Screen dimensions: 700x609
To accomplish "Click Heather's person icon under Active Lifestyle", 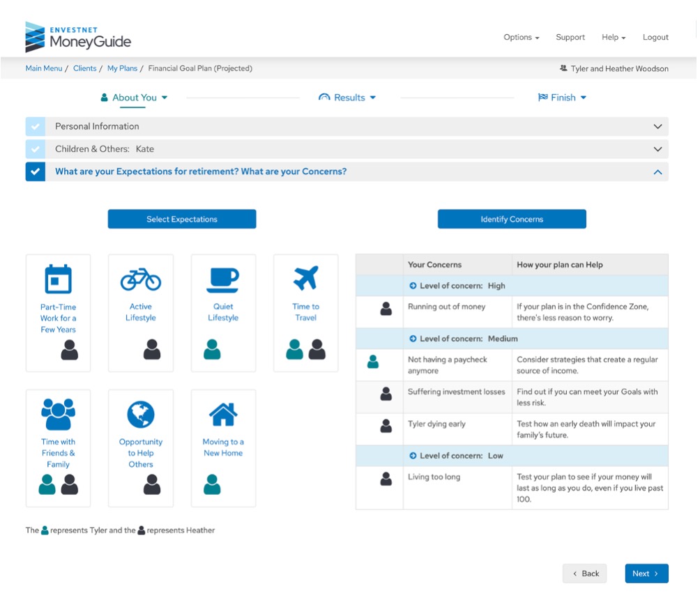I will pyautogui.click(x=152, y=349).
